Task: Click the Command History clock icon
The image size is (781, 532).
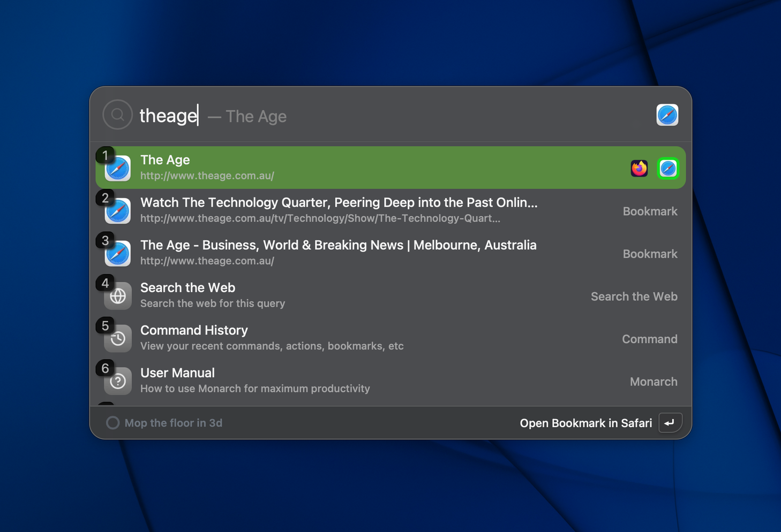Action: tap(118, 339)
